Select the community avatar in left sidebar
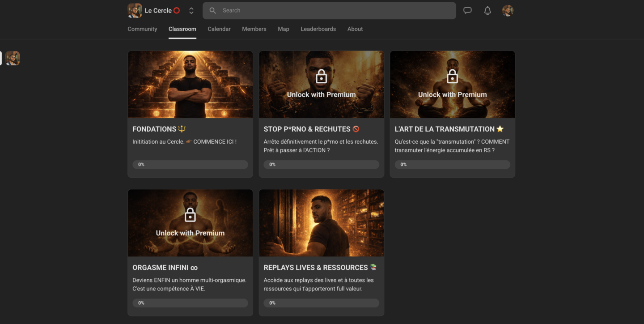This screenshot has width=644, height=324. point(13,58)
